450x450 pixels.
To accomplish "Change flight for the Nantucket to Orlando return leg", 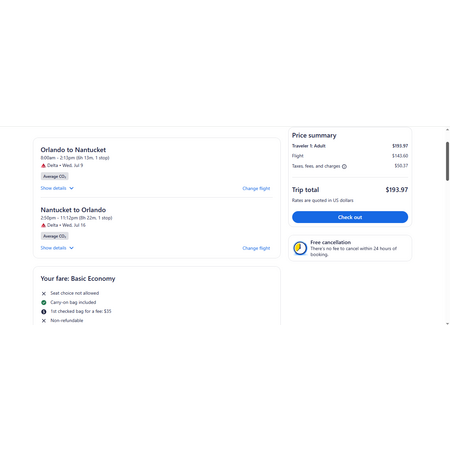I will (x=256, y=248).
